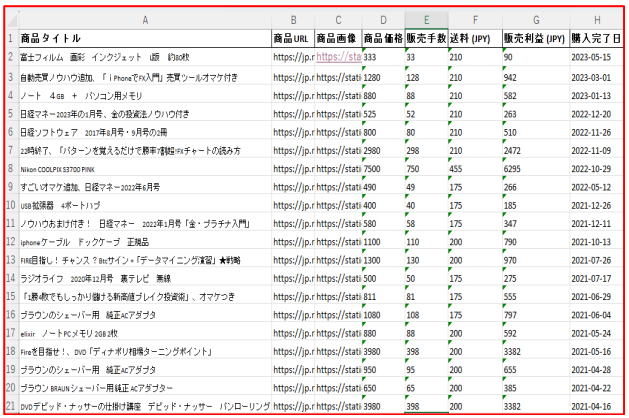Viewport: 629px width, 418px height.
Task: Click the USB拡張器 4ポートハブ cell
Action: tap(145, 205)
